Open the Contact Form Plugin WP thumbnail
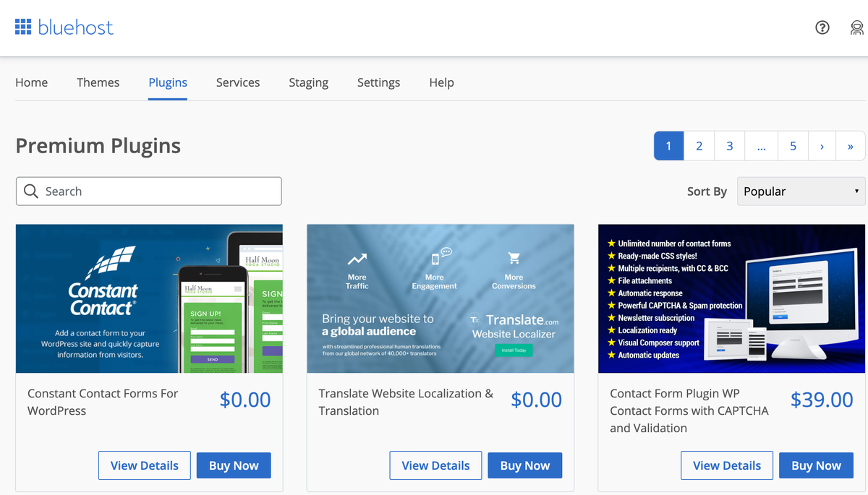 (x=732, y=298)
